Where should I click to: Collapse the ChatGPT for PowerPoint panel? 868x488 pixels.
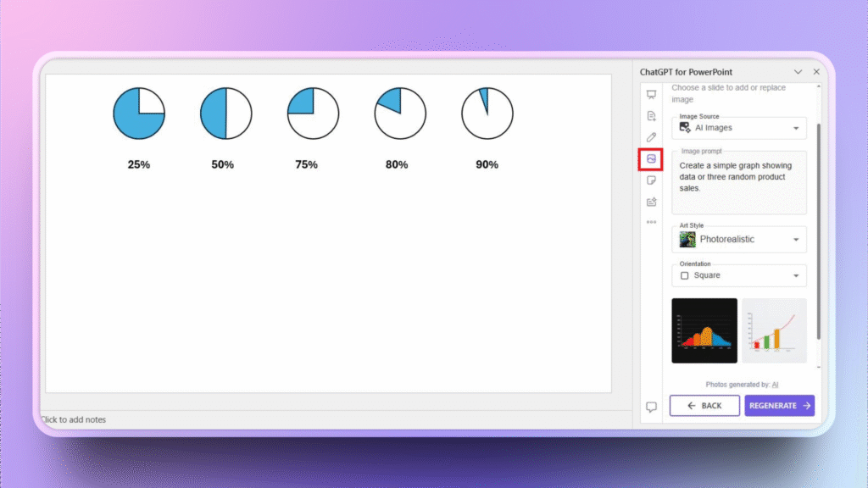(x=798, y=72)
